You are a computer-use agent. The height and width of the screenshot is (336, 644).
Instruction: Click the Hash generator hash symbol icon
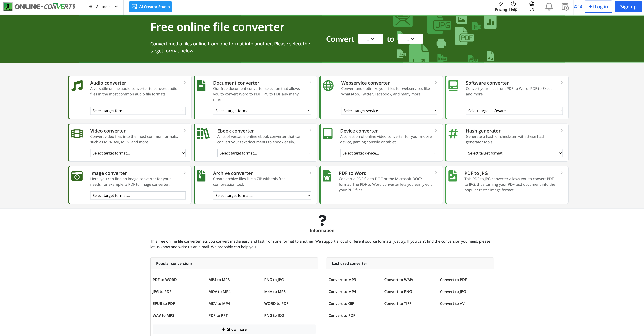pyautogui.click(x=453, y=134)
